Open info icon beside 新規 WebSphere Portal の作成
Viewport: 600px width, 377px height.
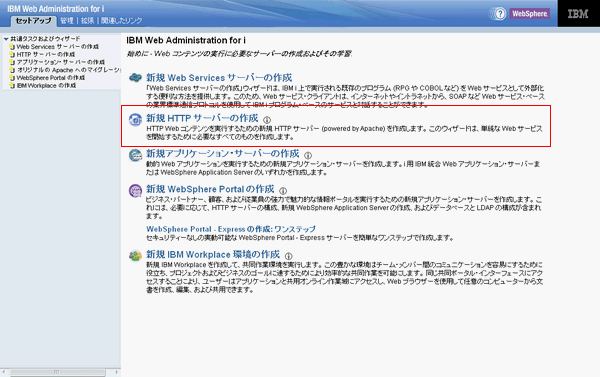(283, 191)
